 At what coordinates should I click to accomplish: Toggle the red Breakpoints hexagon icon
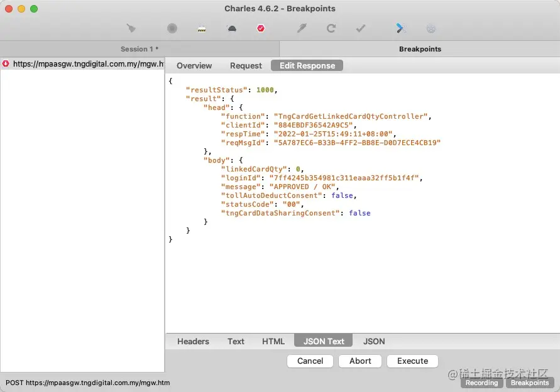[x=261, y=28]
